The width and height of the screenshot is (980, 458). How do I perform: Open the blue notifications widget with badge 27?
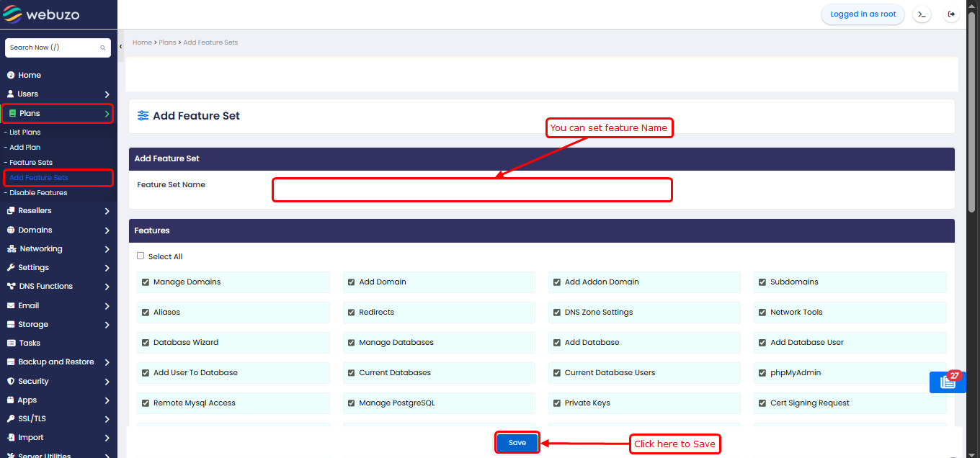point(948,382)
